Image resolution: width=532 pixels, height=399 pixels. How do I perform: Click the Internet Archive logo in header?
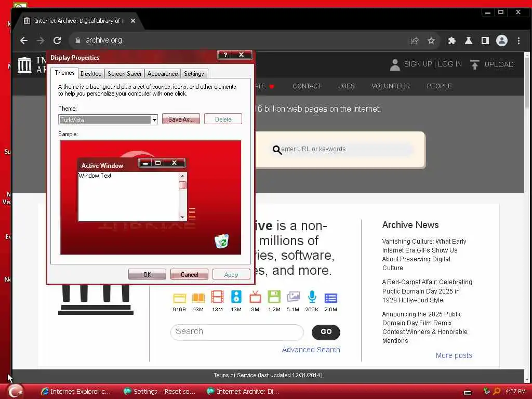tap(24, 64)
